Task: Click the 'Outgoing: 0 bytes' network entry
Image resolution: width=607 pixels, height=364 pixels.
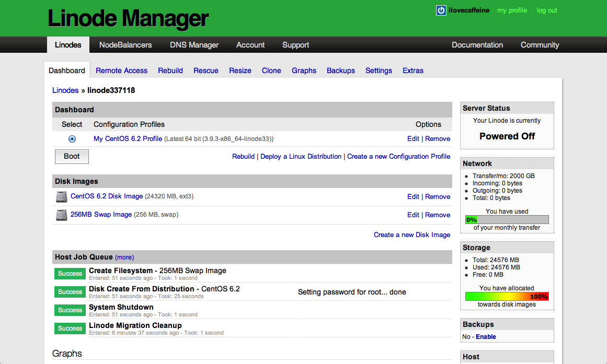Action: [x=497, y=190]
